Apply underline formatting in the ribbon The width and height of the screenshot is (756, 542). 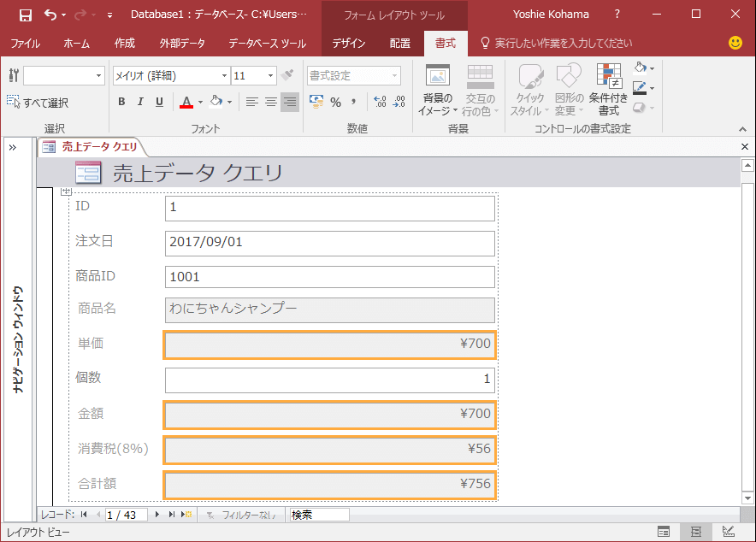coord(159,102)
